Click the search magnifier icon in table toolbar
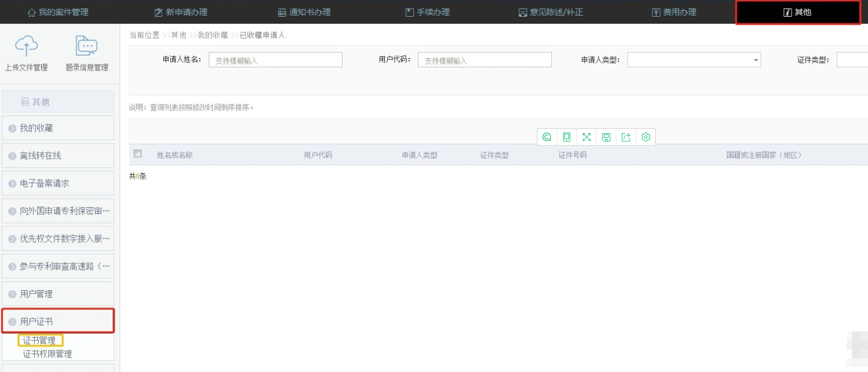The width and height of the screenshot is (868, 372). [546, 137]
